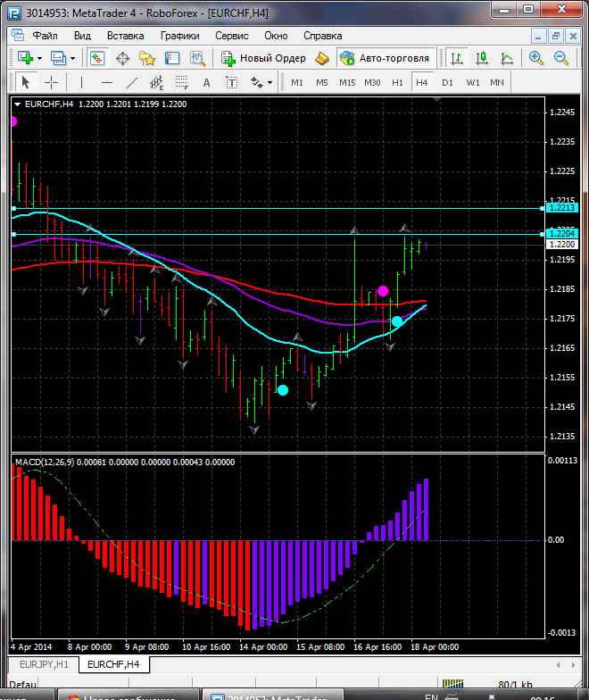The image size is (589, 700).
Task: Switch the chart to line mode
Action: click(507, 58)
